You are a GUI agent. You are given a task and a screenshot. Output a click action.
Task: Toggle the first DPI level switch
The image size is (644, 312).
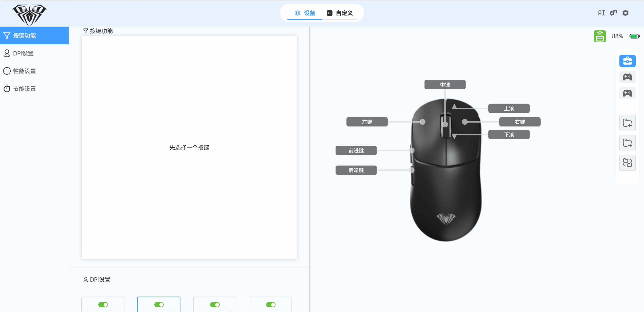(x=103, y=305)
